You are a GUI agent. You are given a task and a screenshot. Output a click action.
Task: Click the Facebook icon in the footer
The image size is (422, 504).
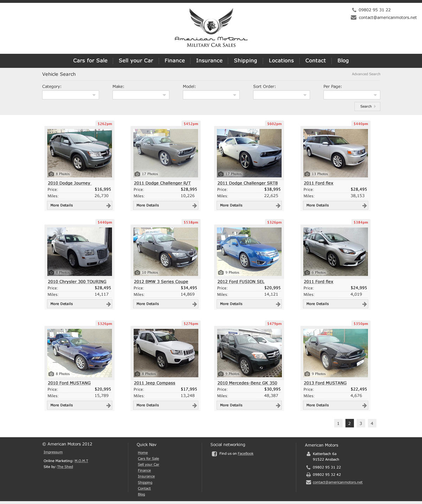pos(214,454)
